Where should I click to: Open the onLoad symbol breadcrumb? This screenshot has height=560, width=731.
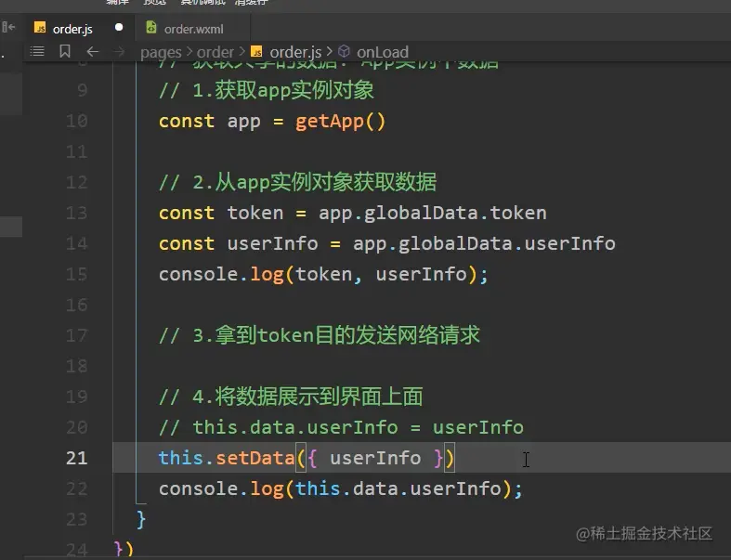coord(383,52)
